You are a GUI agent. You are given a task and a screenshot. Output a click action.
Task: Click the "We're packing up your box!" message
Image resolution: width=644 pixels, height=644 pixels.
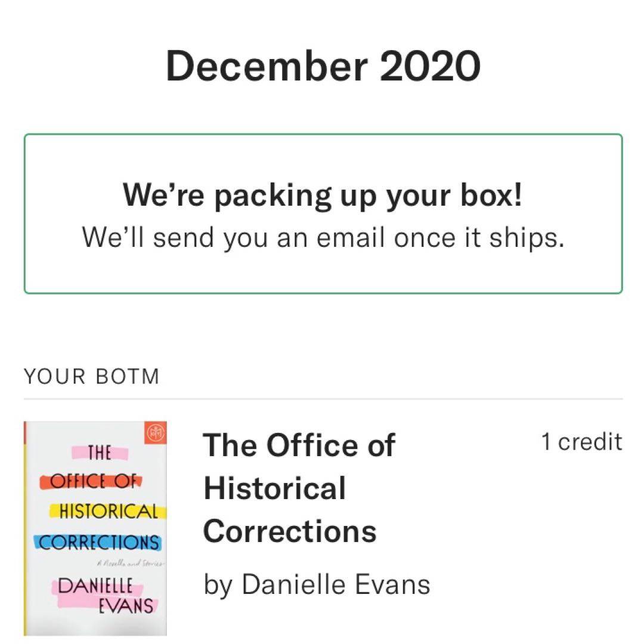[323, 195]
